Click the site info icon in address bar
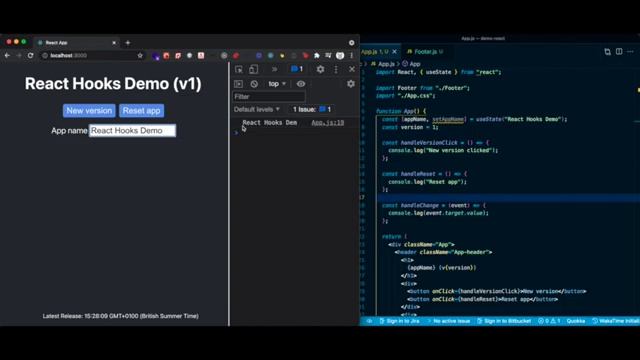 point(45,56)
